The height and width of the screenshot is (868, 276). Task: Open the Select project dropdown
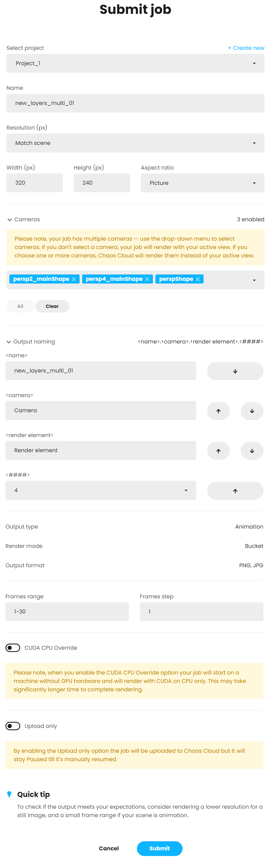coord(135,63)
